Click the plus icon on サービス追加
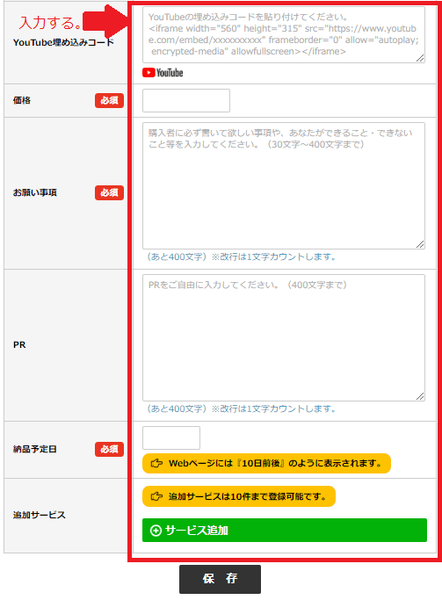Image resolution: width=442 pixels, height=600 pixels. point(156,531)
